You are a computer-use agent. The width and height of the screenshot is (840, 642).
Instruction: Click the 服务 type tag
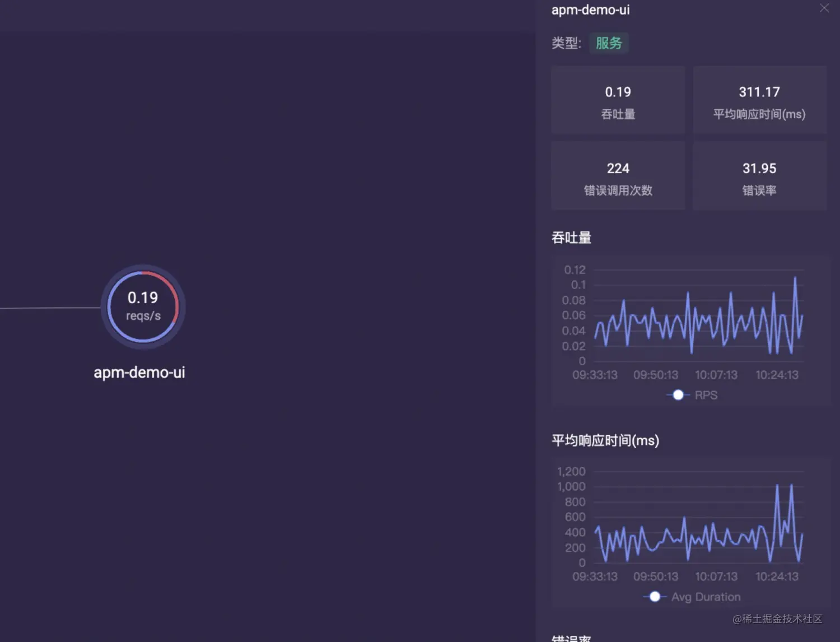[609, 43]
